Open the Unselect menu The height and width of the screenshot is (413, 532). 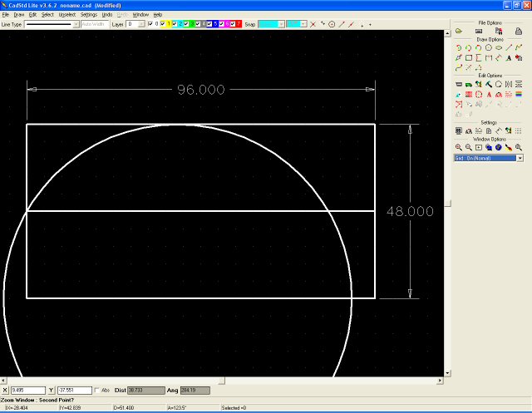tap(67, 15)
